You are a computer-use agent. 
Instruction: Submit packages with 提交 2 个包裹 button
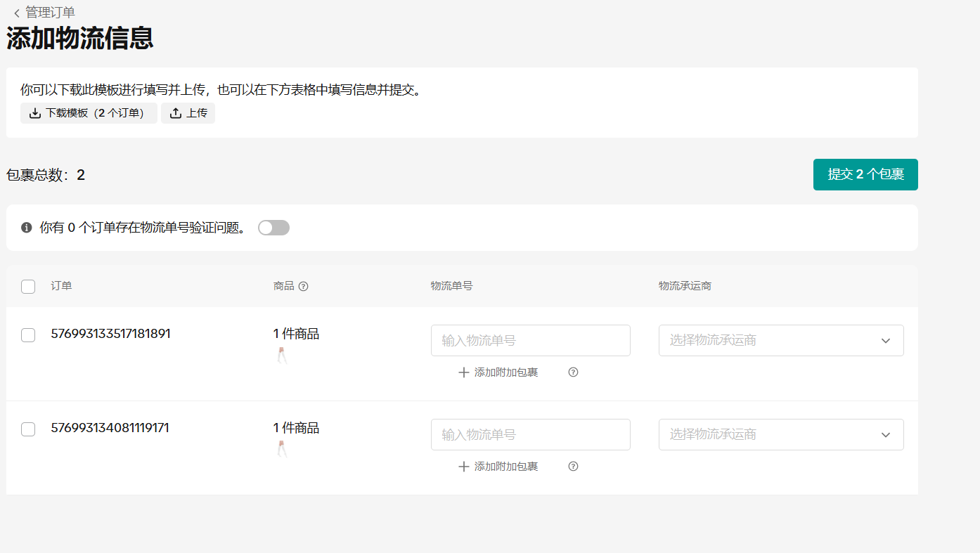865,174
